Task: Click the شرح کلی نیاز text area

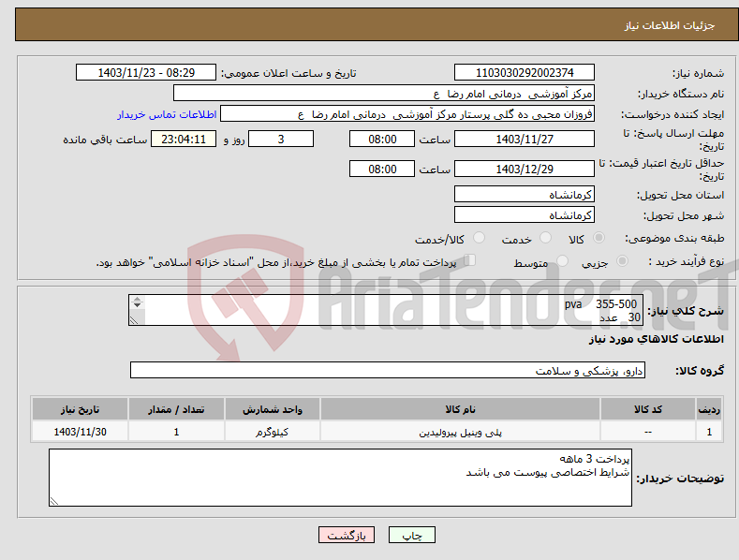Action: 386,310
